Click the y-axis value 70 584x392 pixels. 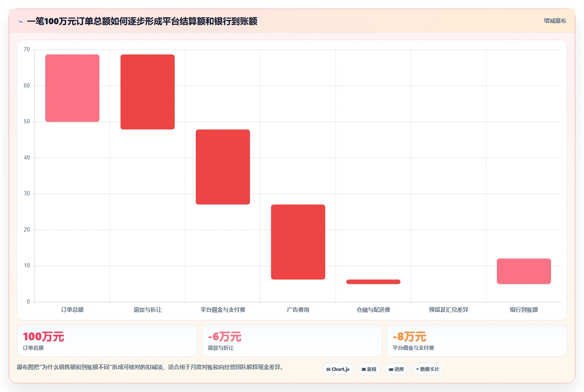click(27, 50)
